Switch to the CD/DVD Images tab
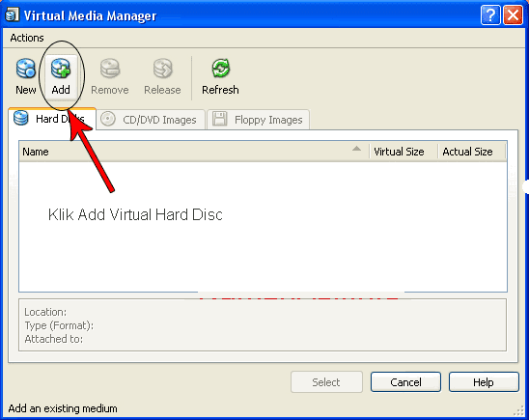The height and width of the screenshot is (420, 529). [151, 120]
